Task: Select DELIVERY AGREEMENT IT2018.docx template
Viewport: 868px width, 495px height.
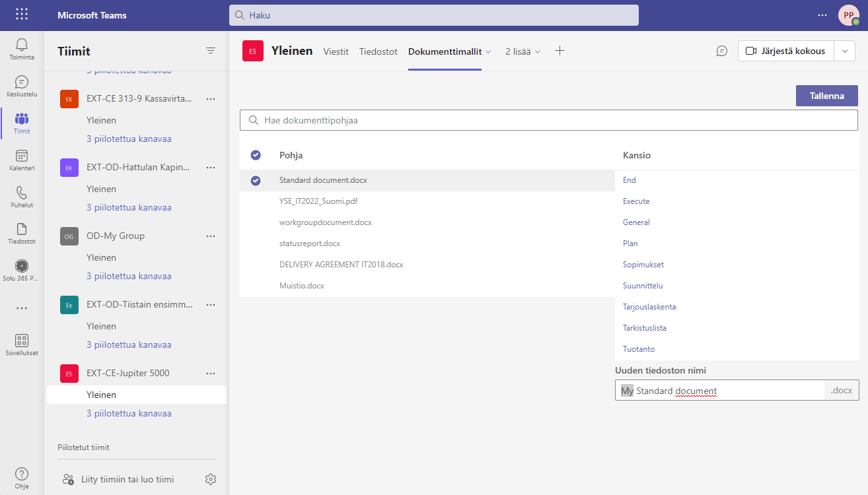Action: tap(427, 265)
